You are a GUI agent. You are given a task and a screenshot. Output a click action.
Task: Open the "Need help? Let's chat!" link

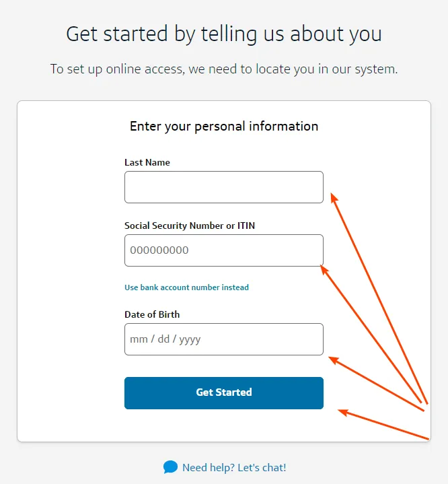click(233, 467)
